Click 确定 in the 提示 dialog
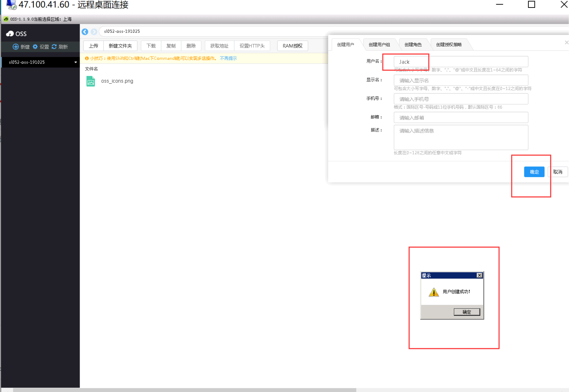This screenshot has width=569, height=392. [467, 312]
